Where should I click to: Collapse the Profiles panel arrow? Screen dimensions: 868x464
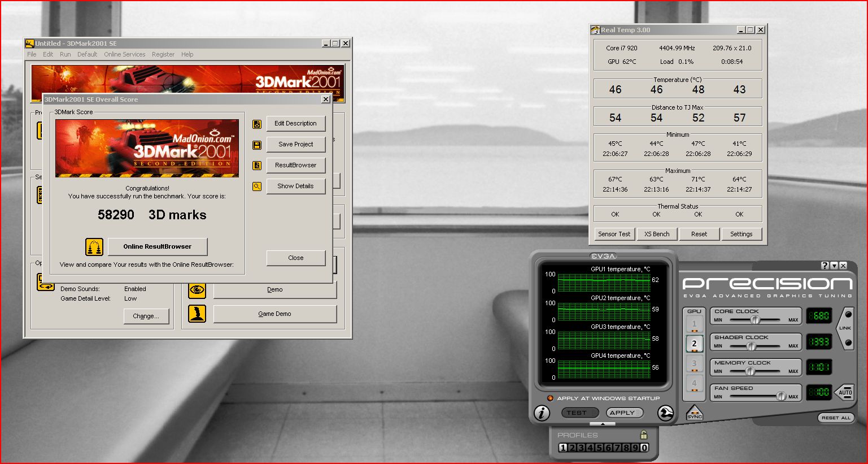(x=603, y=424)
